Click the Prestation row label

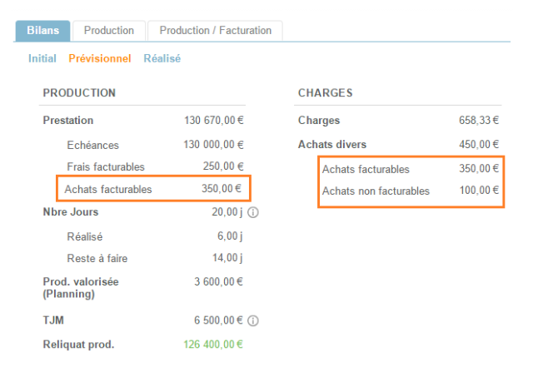coord(68,121)
